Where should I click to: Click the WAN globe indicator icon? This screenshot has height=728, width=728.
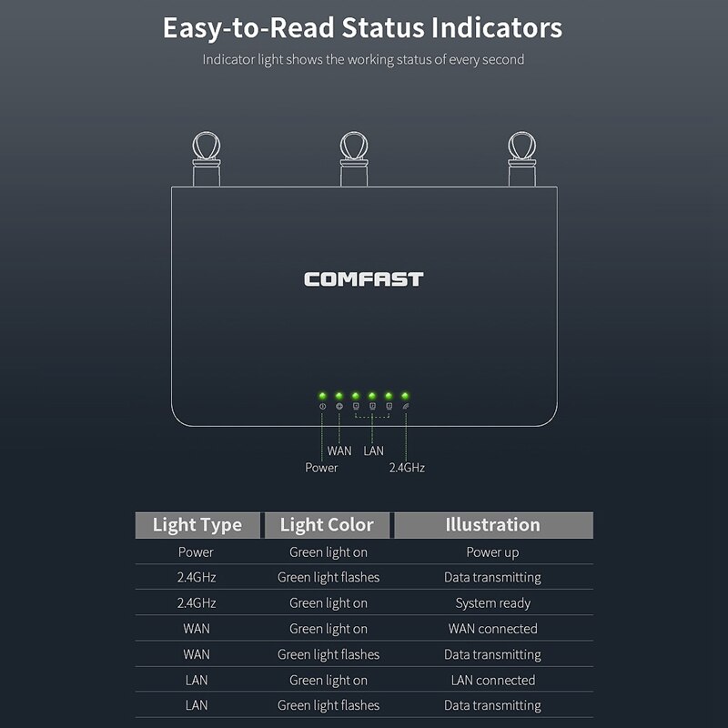(x=339, y=407)
